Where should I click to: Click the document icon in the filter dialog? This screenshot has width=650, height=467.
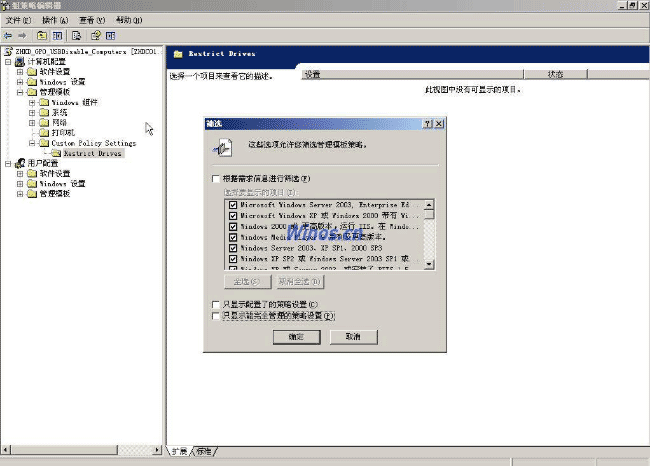pyautogui.click(x=223, y=148)
